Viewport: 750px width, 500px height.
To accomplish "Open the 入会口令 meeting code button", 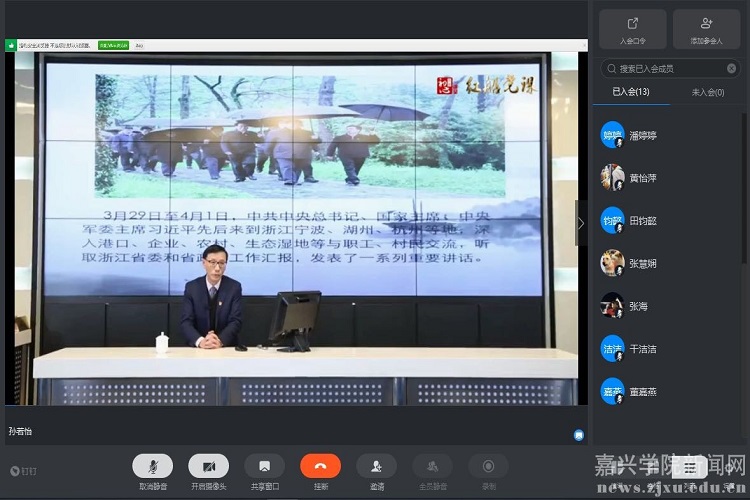I will 633,29.
